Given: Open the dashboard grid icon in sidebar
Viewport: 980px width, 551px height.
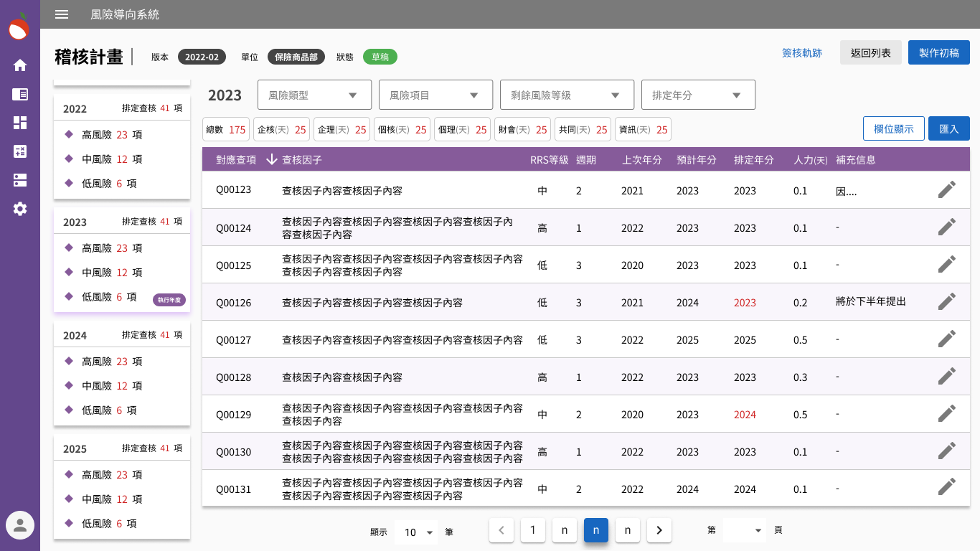Looking at the screenshot, I should [20, 123].
